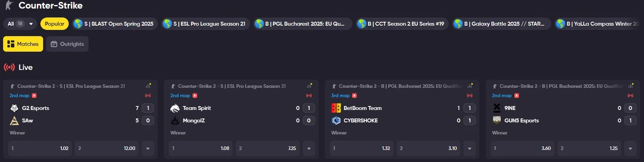Open statistics icon on 9INE match card

point(630,86)
